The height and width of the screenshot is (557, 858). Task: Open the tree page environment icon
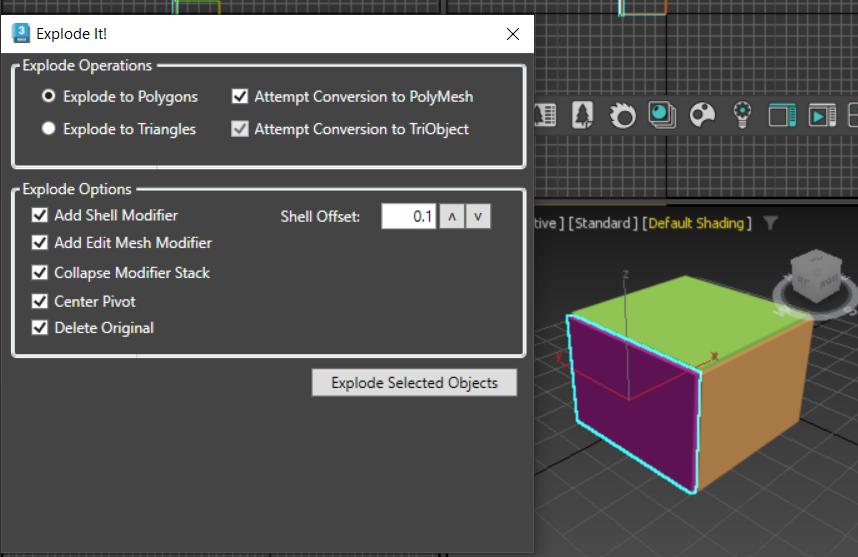582,115
